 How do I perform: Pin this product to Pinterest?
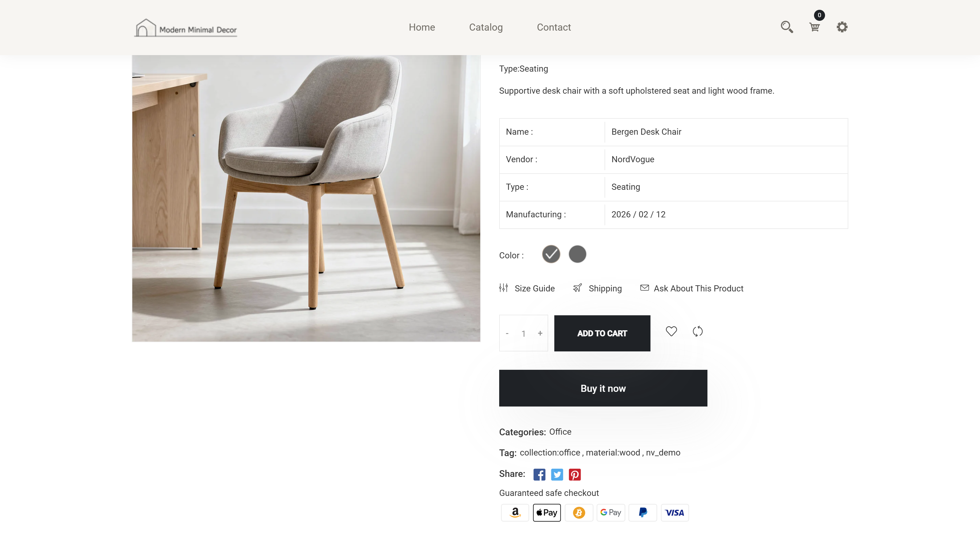pyautogui.click(x=575, y=474)
